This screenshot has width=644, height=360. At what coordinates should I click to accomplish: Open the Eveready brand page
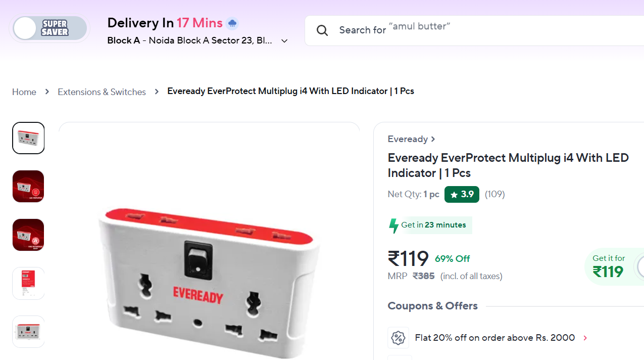coord(411,139)
